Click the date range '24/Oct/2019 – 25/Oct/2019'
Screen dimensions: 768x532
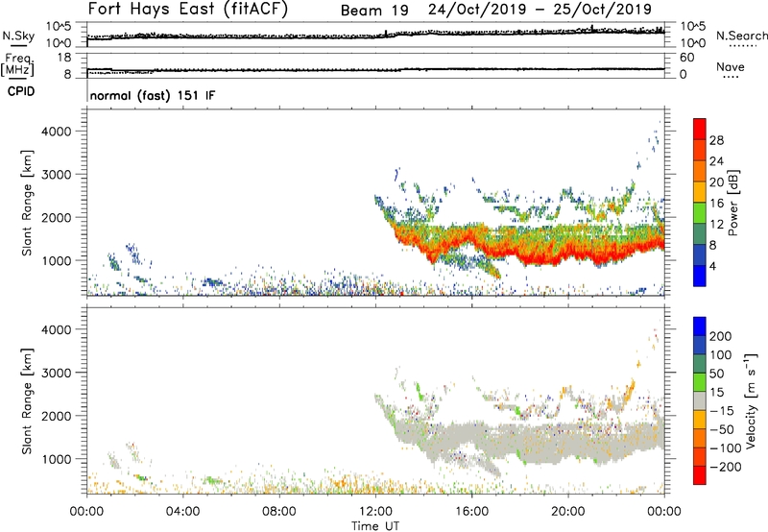(x=540, y=10)
